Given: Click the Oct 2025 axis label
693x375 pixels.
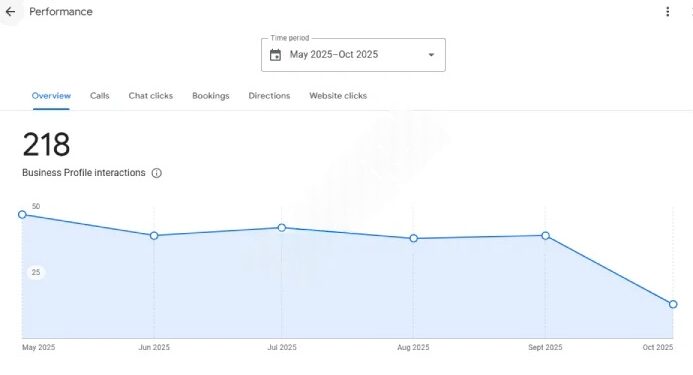Looking at the screenshot, I should pyautogui.click(x=658, y=348).
